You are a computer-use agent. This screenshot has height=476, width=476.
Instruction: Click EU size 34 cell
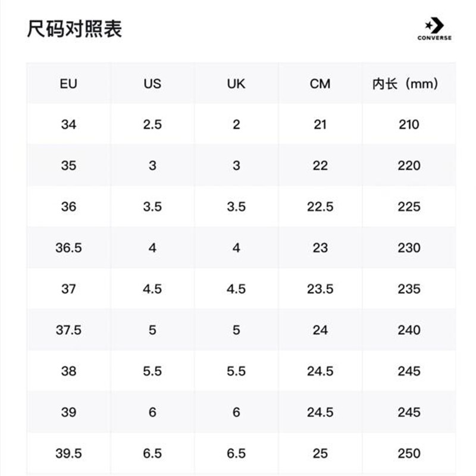pyautogui.click(x=68, y=124)
